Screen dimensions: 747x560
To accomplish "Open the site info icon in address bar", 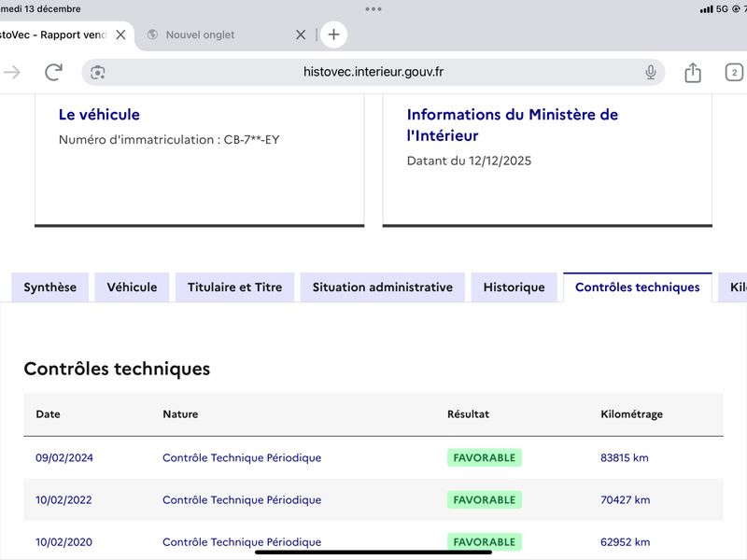I will [98, 72].
